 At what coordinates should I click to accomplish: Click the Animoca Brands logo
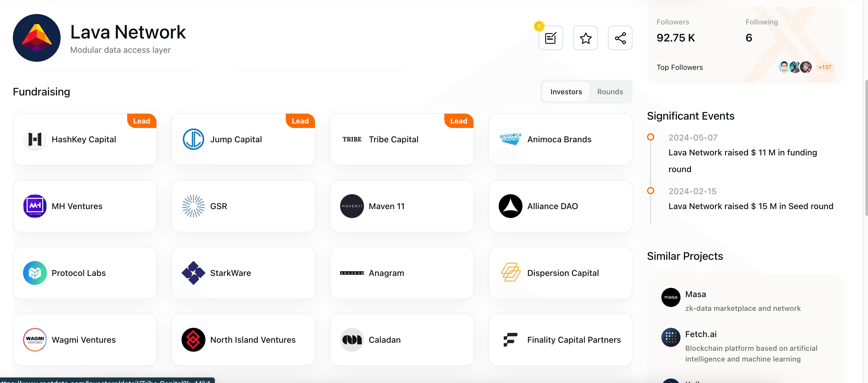511,139
